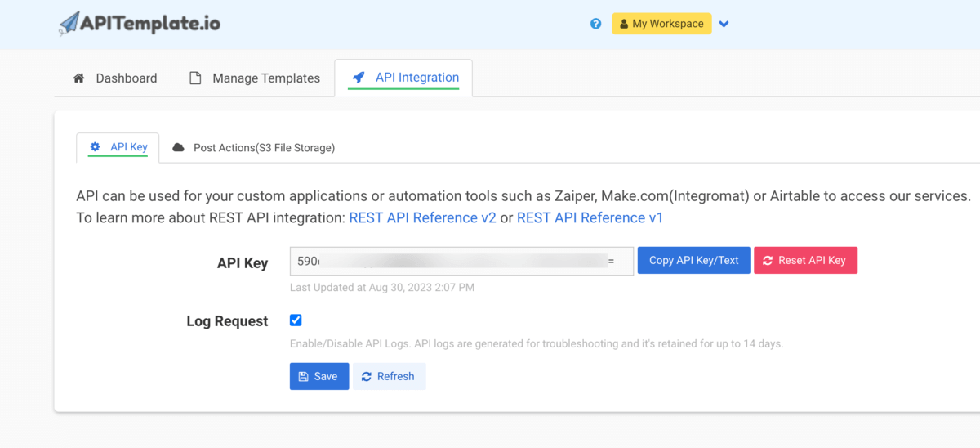Select Post Actions(S3 File Storage) tab
Image resolution: width=980 pixels, height=448 pixels.
[x=263, y=148]
